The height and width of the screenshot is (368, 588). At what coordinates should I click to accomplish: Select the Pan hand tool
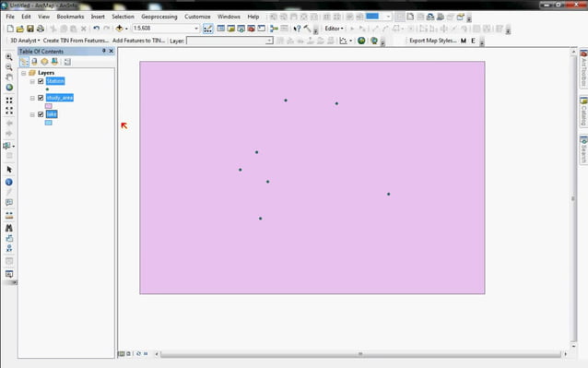tap(9, 77)
